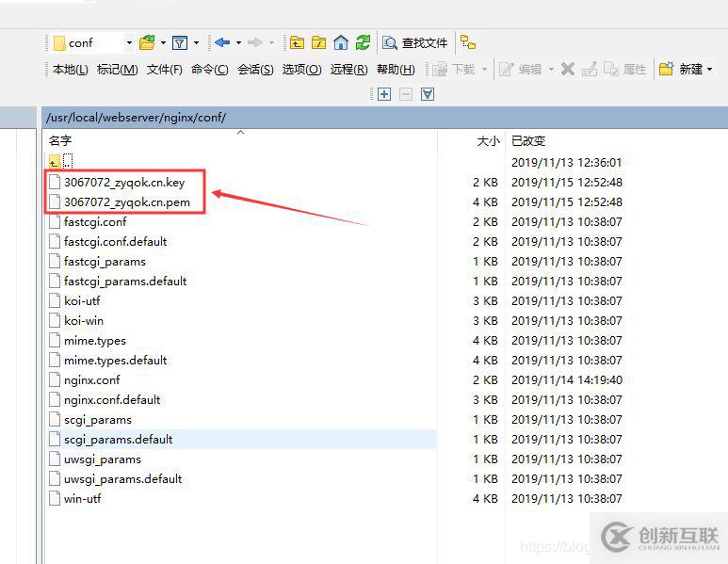
Task: Click the select all checkmark icon
Action: click(x=428, y=95)
